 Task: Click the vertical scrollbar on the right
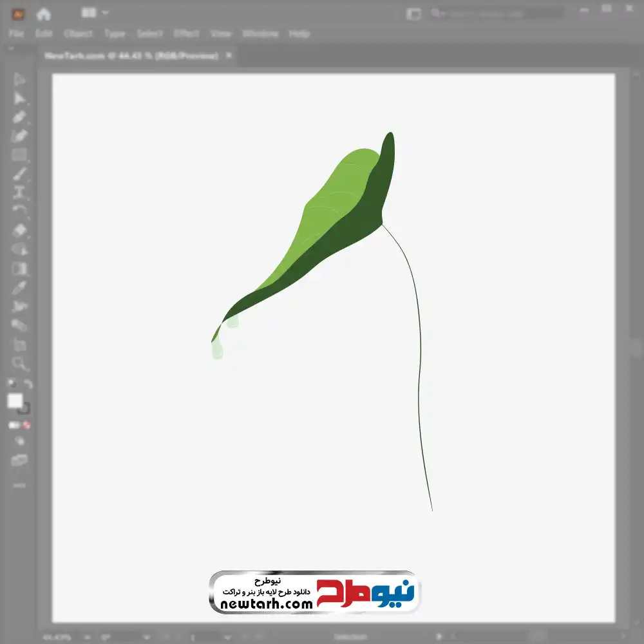636,349
